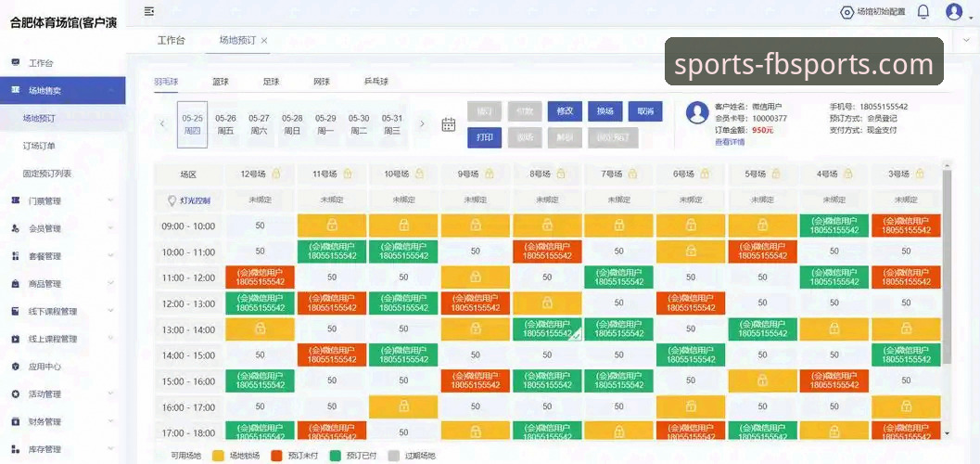Select unpaid booking 12号场 at 11:00 - 12:00
Viewport: 980px width, 464px height.
[x=260, y=277]
